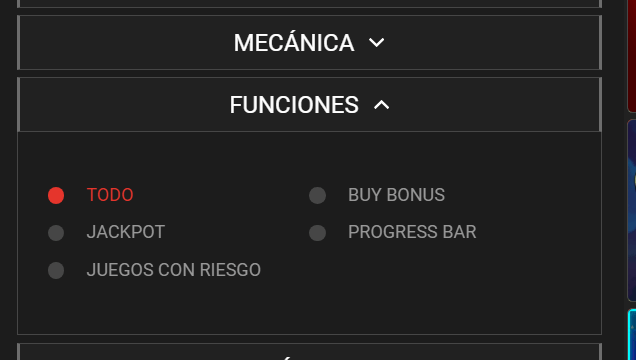The height and width of the screenshot is (360, 636).
Task: Click the collapsed section bar above MECÁNICA
Action: click(x=309, y=4)
